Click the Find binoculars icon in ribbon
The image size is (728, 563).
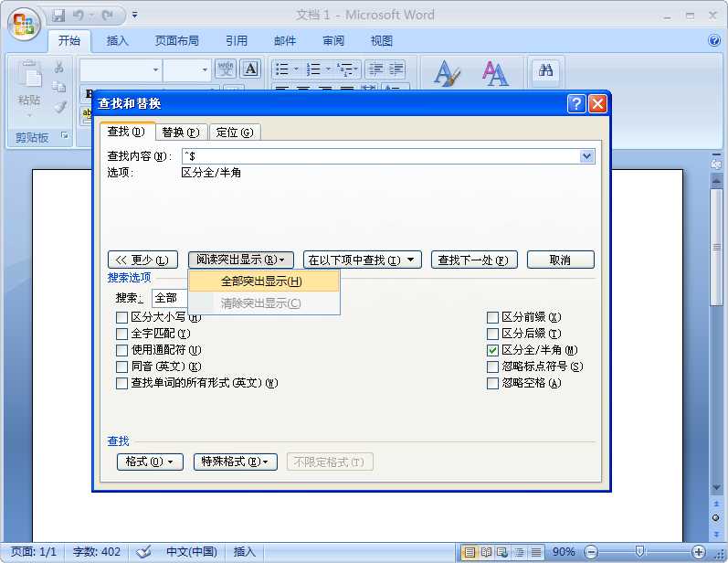coord(545,70)
